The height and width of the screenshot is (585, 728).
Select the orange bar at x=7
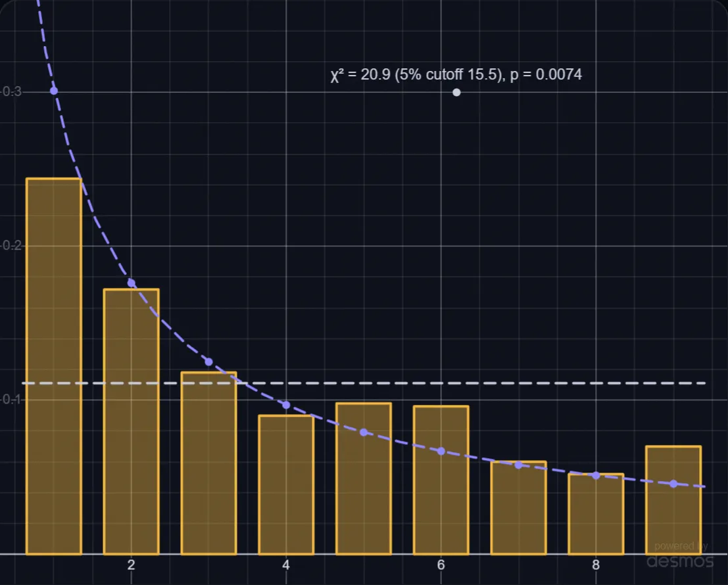519,508
